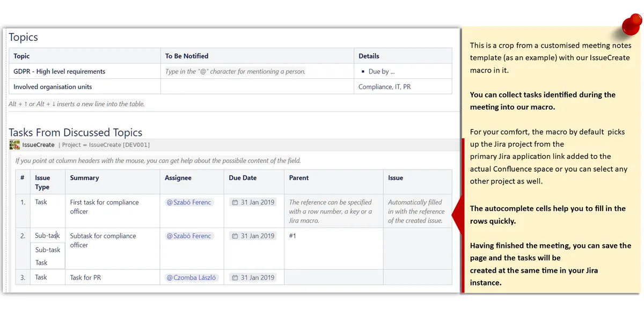Click the 'Task' issue type in row 3

coord(41,277)
